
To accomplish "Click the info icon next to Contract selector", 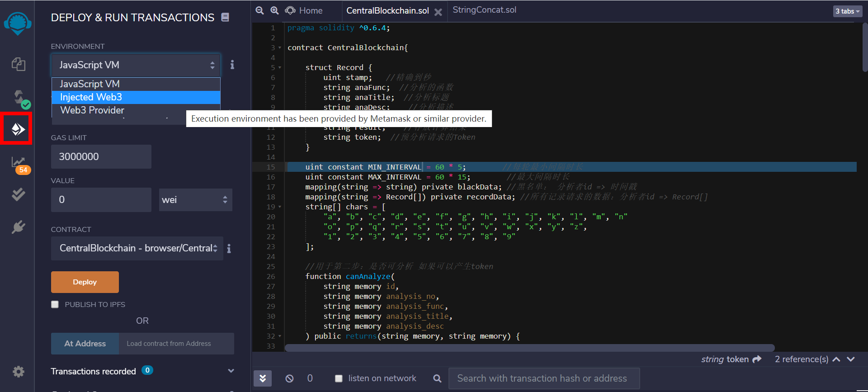I will 229,249.
